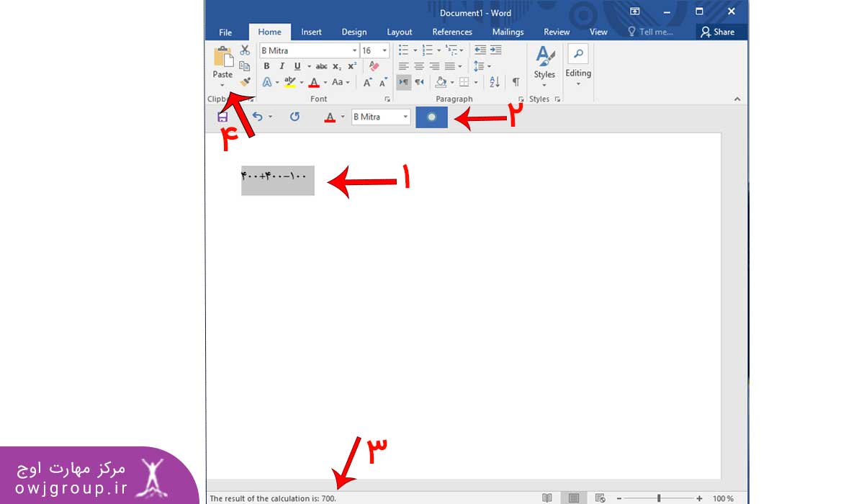The width and height of the screenshot is (864, 504).
Task: Toggle Bold formatting
Action: point(266,66)
